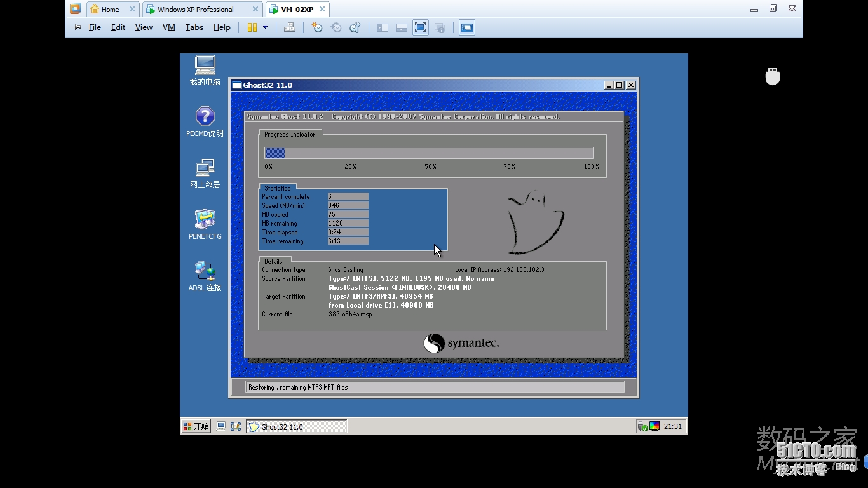Switch to Unity mode
Viewport: 868px width, 488px height.
tap(440, 27)
